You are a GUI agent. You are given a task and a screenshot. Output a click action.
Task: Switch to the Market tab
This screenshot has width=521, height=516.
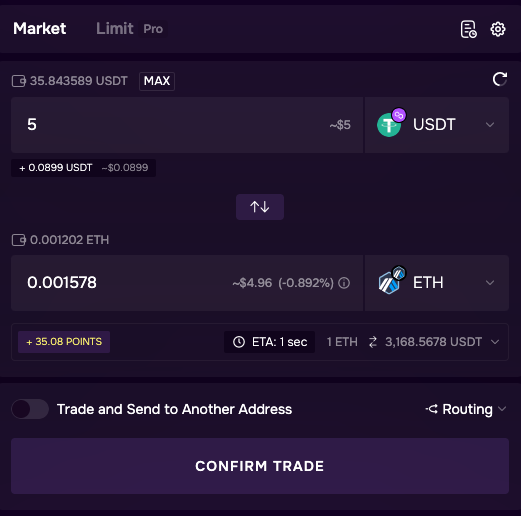(40, 29)
